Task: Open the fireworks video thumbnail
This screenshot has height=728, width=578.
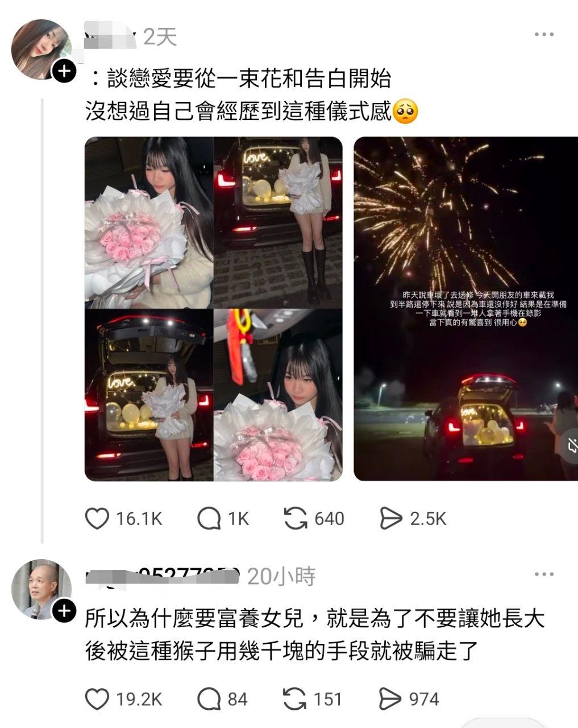Action: (x=465, y=309)
